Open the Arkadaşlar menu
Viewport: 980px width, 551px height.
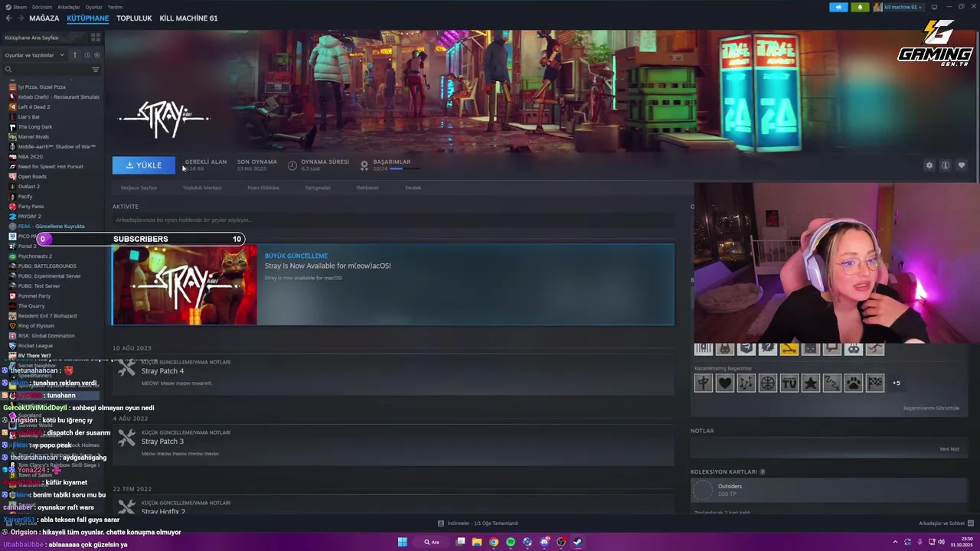[x=69, y=7]
